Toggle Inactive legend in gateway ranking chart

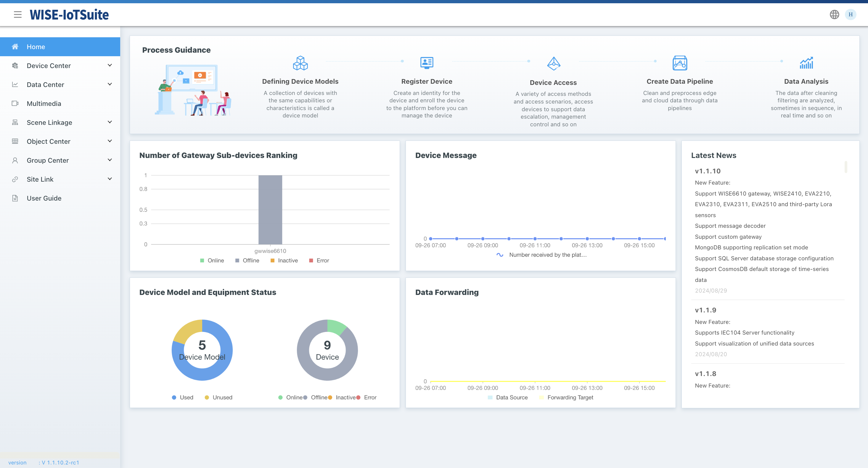[x=284, y=260]
